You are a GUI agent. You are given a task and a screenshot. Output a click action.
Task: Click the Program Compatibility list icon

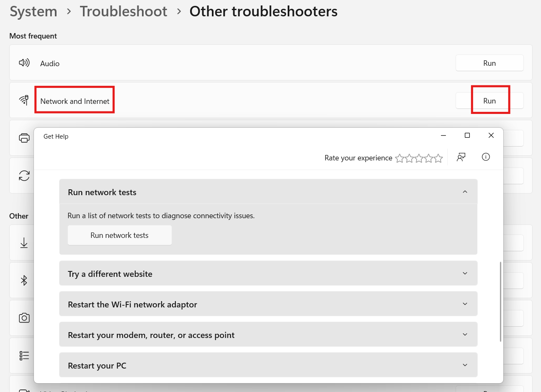tap(24, 355)
